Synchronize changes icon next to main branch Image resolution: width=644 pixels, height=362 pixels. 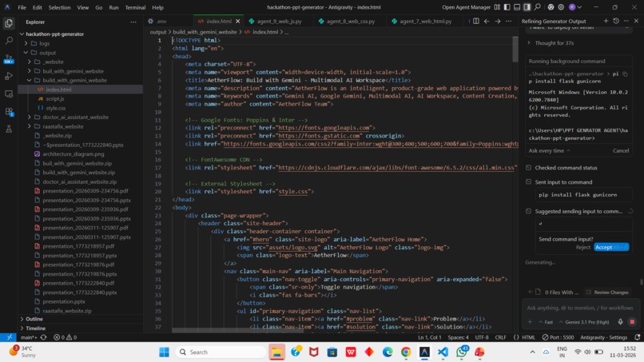[x=43, y=337]
